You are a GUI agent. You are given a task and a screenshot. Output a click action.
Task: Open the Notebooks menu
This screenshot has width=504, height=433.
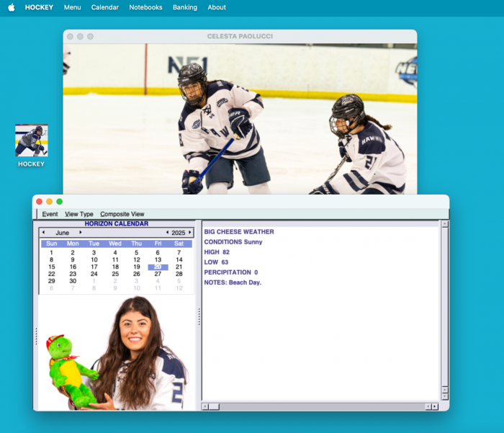[x=145, y=7]
